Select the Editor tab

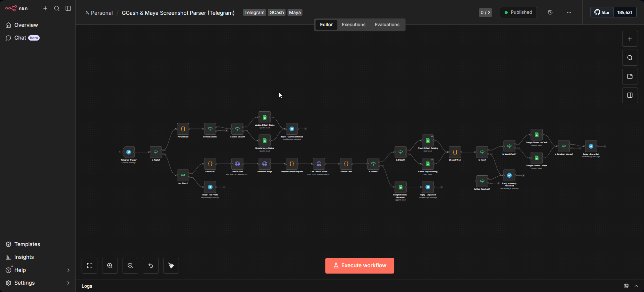(x=326, y=25)
